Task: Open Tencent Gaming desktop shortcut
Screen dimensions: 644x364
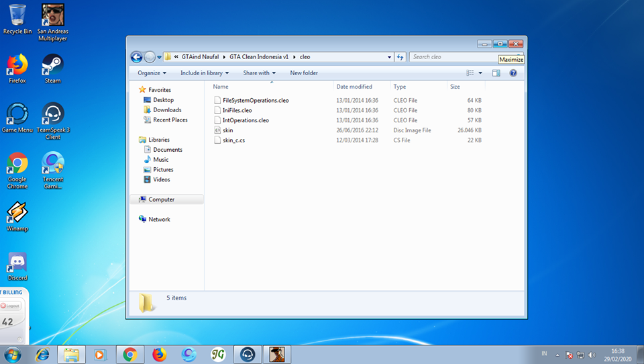Action: point(52,171)
